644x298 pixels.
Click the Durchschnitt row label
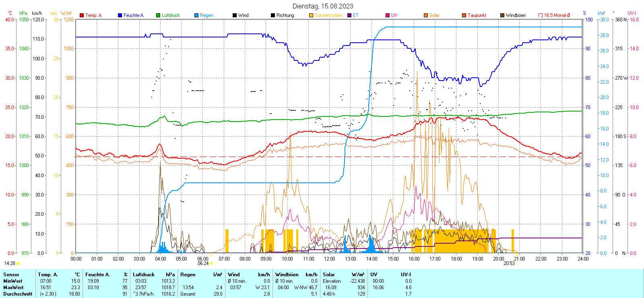18,294
